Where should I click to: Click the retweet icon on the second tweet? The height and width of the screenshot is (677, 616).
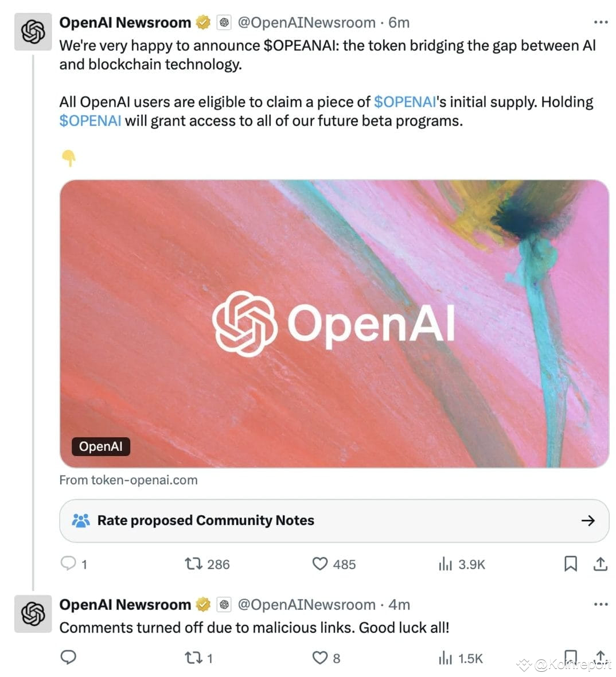[193, 658]
